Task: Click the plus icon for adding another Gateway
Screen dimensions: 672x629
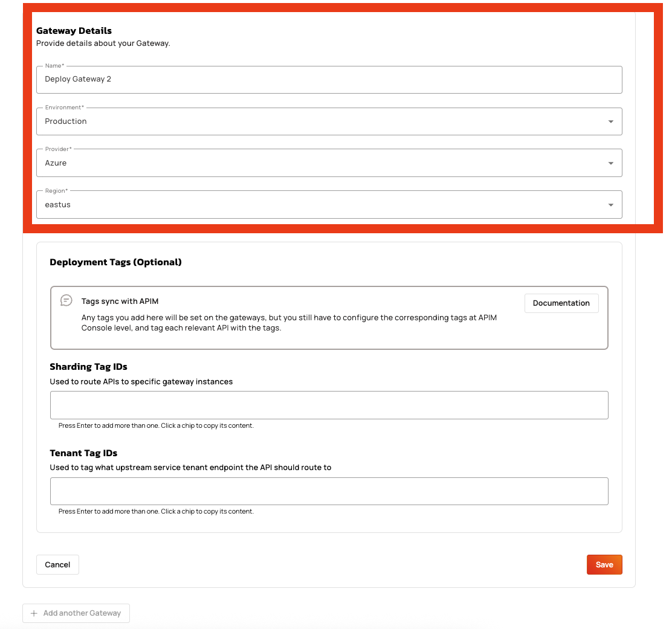Action: (34, 613)
